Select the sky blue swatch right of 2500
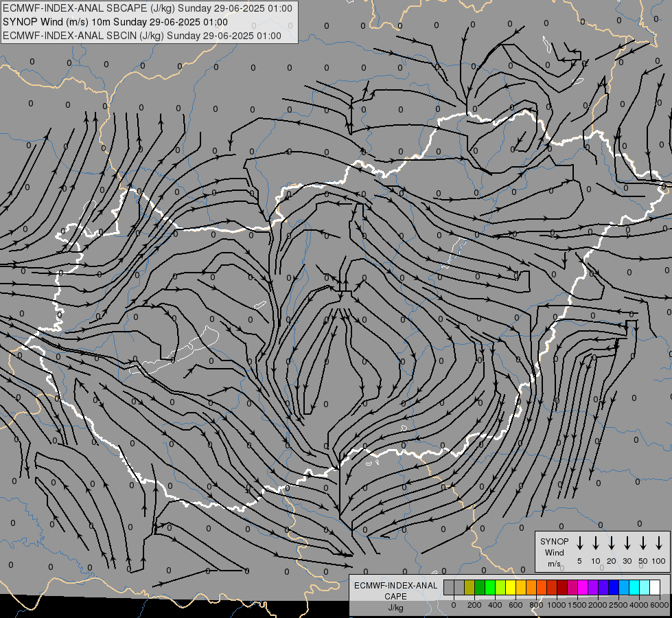 (624, 587)
